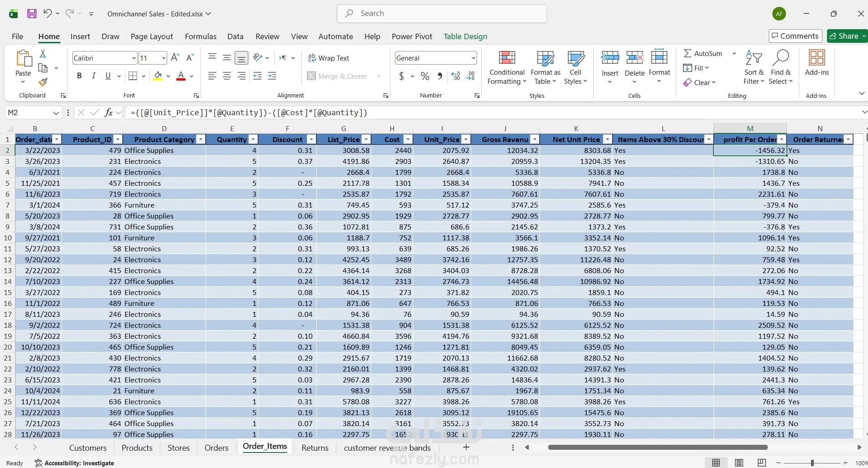The width and height of the screenshot is (868, 468).
Task: Click the Percent Style icon
Action: [425, 76]
